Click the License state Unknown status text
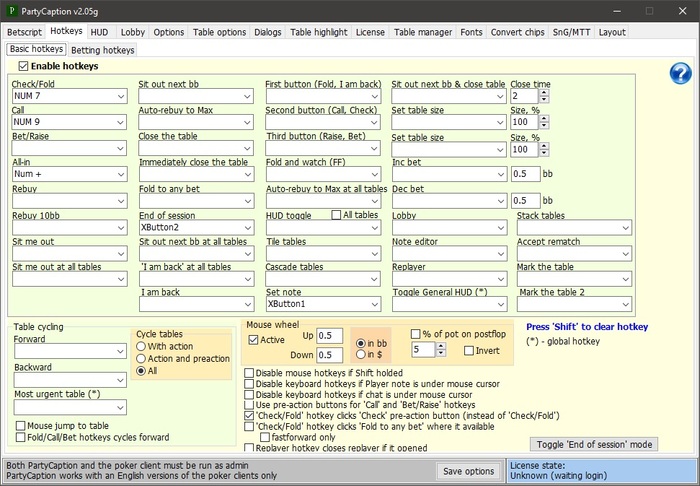This screenshot has width=700, height=486. click(x=558, y=476)
